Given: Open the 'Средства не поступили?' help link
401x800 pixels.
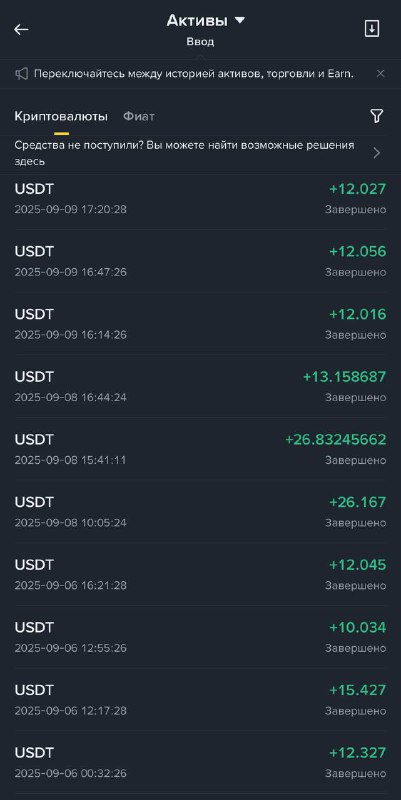Looking at the screenshot, I should 184,153.
